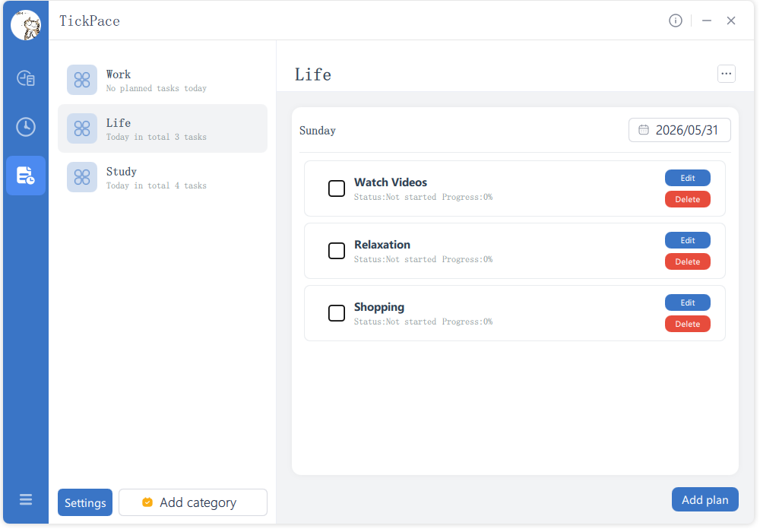Click Shopping status progress line
The width and height of the screenshot is (760, 532).
pyautogui.click(x=423, y=321)
